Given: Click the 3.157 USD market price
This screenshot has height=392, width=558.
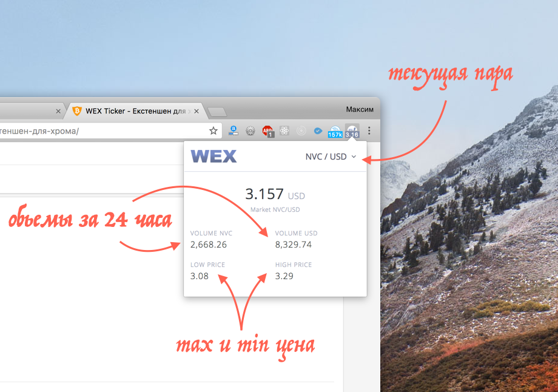Looking at the screenshot, I should [275, 194].
